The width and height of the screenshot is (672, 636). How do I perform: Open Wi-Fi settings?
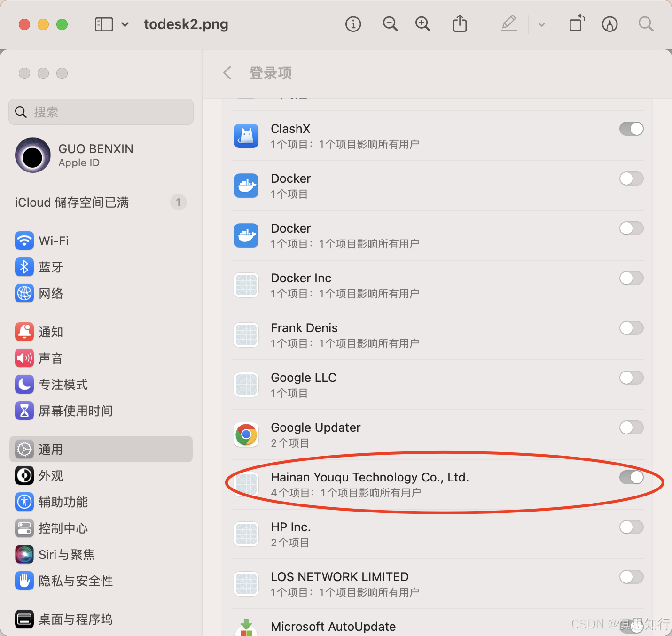coord(101,241)
